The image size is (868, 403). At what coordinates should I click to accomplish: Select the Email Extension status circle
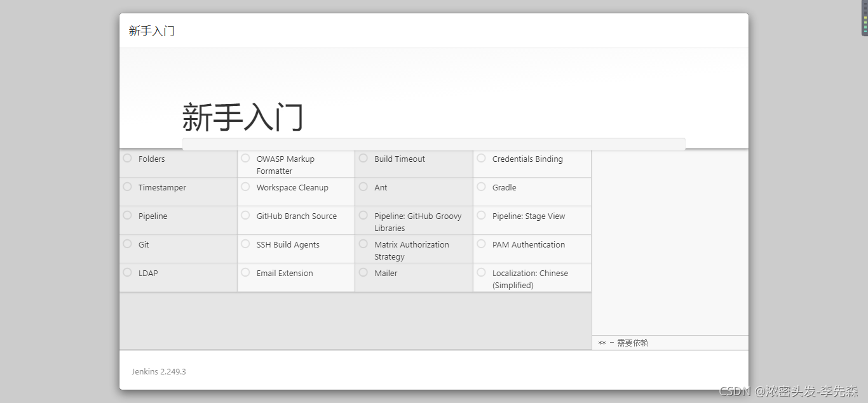click(x=245, y=272)
